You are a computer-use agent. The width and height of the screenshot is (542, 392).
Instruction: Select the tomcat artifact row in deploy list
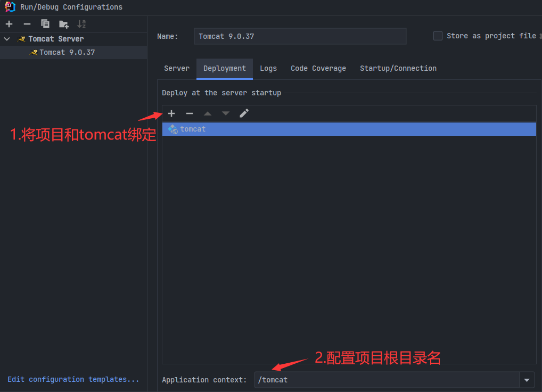(x=349, y=129)
